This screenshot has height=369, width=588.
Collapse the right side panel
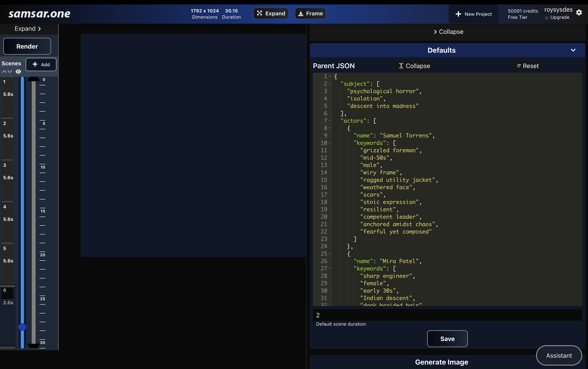448,32
